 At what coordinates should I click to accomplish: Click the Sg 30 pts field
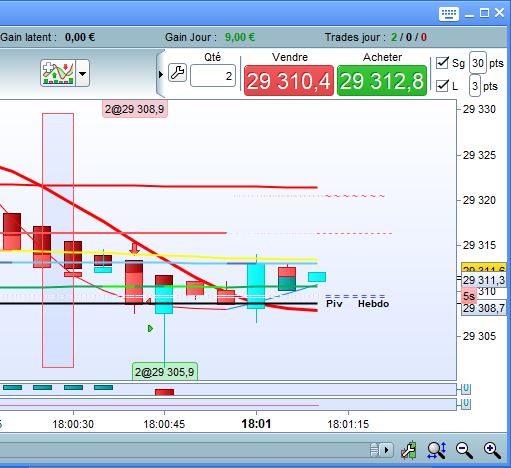click(x=478, y=63)
